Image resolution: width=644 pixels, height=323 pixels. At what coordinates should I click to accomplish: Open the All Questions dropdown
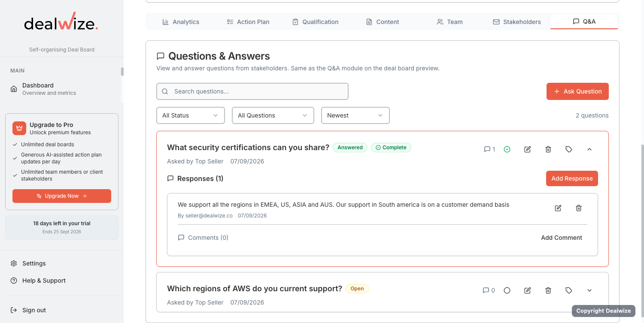click(x=273, y=115)
